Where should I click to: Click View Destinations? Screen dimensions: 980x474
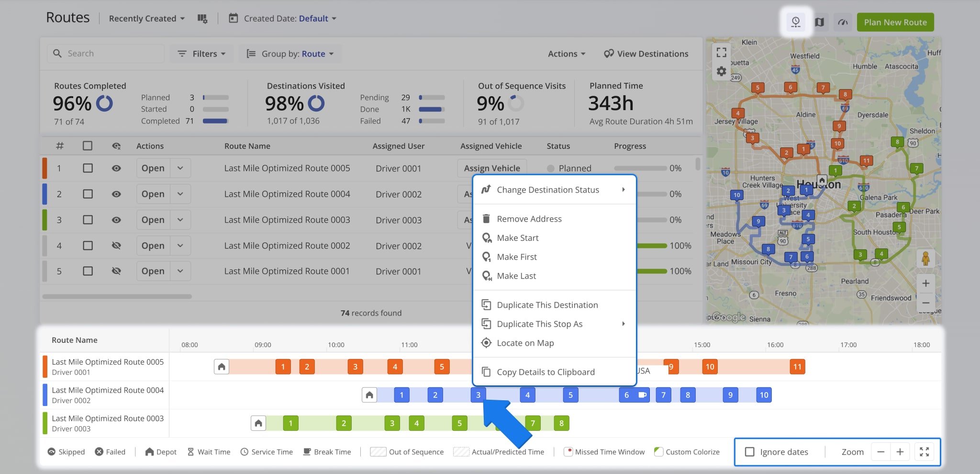(x=646, y=54)
